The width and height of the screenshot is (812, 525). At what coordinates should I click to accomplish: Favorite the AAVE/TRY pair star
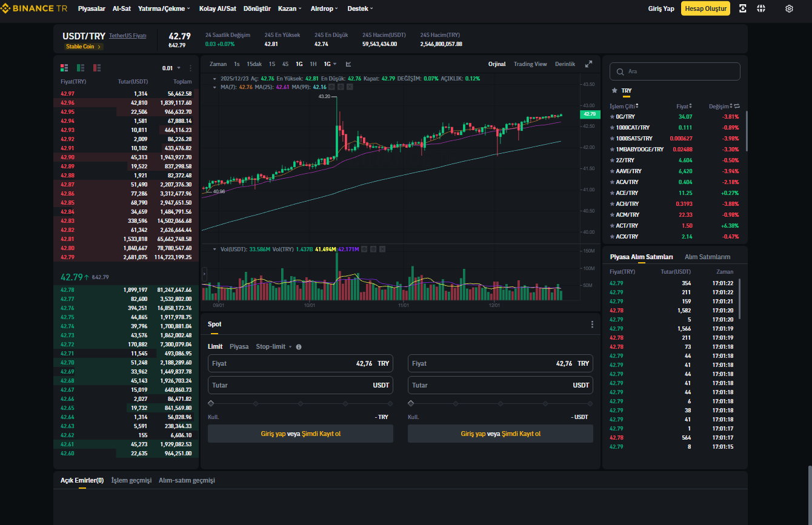[x=612, y=171]
